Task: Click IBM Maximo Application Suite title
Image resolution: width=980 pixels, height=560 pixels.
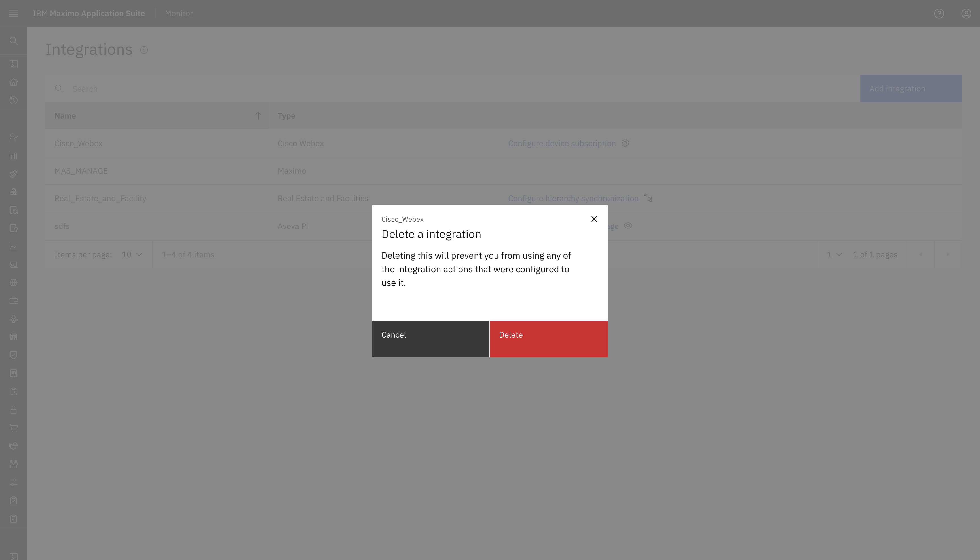Action: click(89, 13)
